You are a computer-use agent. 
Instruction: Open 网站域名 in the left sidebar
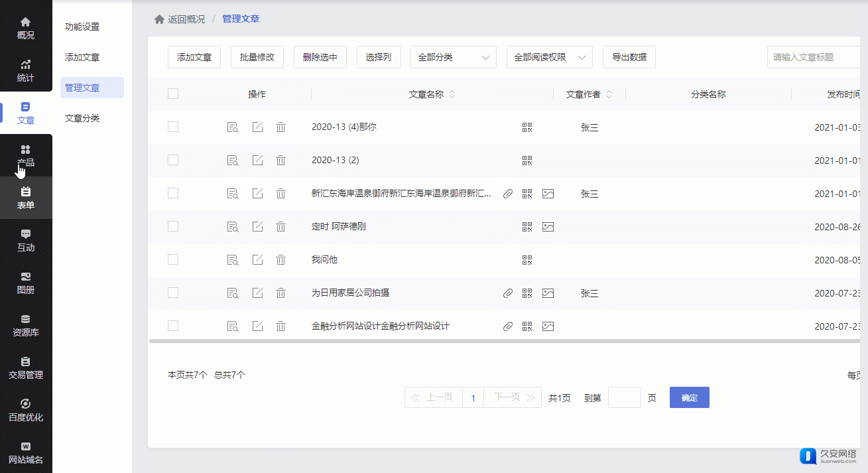(26, 453)
